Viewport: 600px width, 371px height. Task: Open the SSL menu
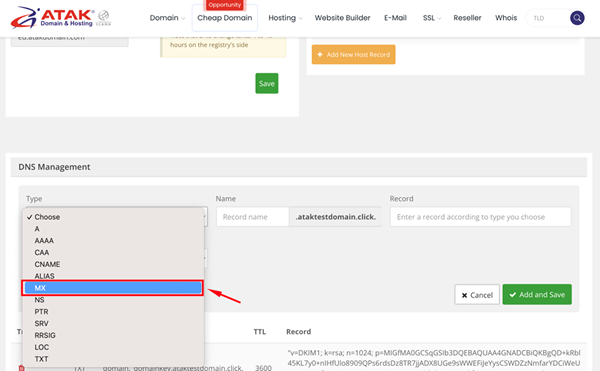pyautogui.click(x=432, y=18)
